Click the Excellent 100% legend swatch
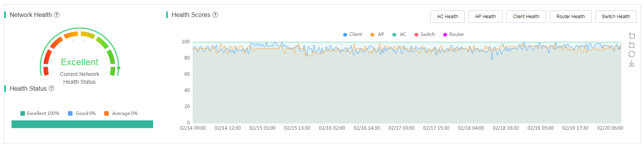644x147 pixels. tap(22, 113)
